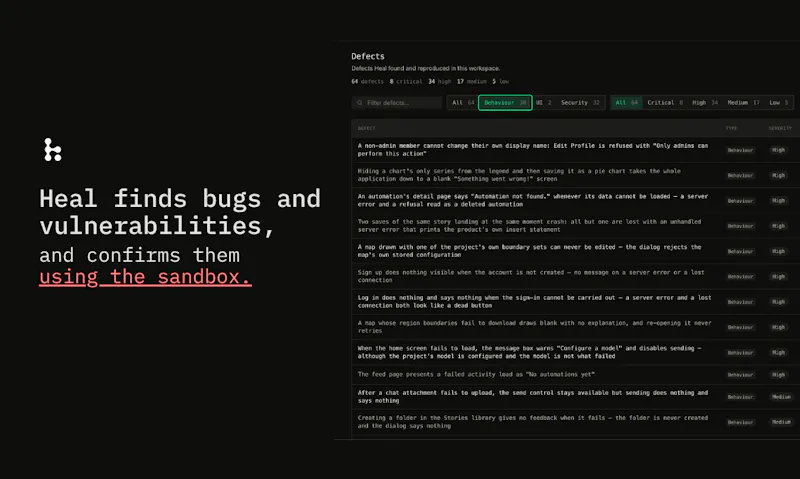
Task: Click High badge on story saves crash row
Action: point(779,226)
